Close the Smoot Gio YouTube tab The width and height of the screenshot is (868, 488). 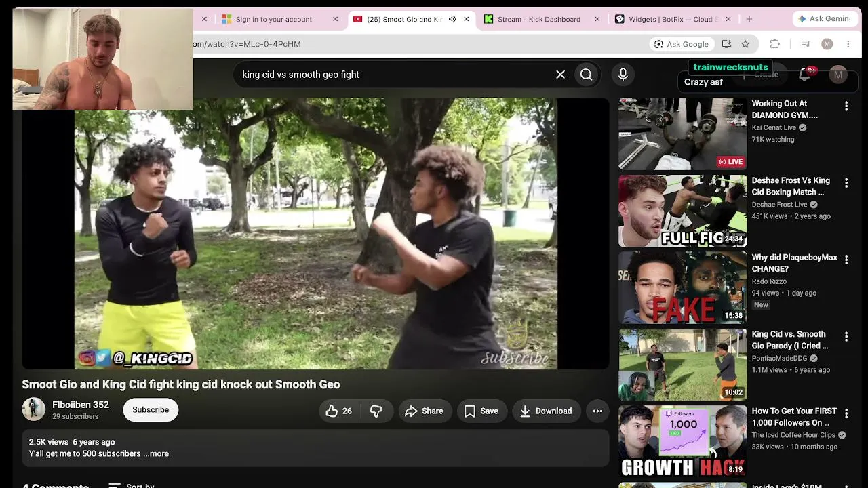point(466,19)
